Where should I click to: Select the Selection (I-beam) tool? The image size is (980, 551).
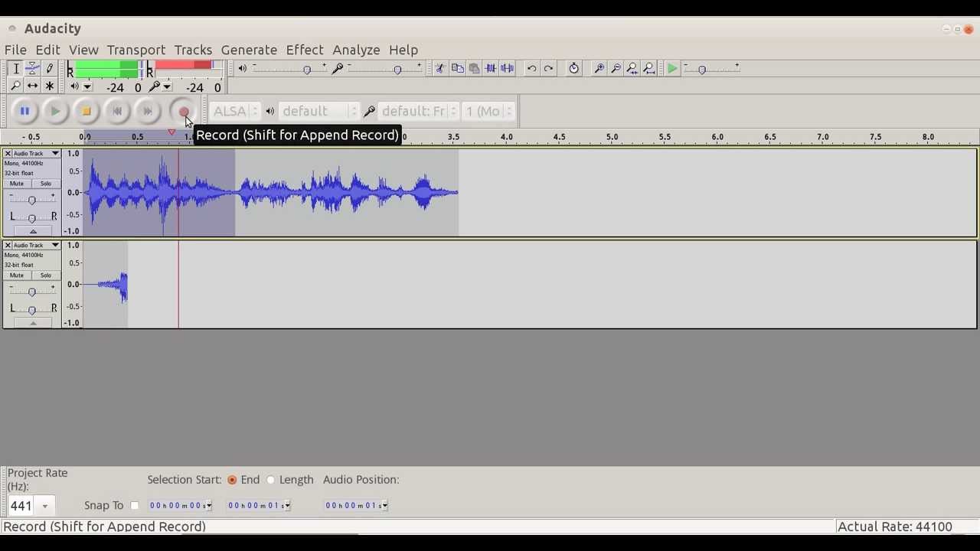(x=15, y=69)
